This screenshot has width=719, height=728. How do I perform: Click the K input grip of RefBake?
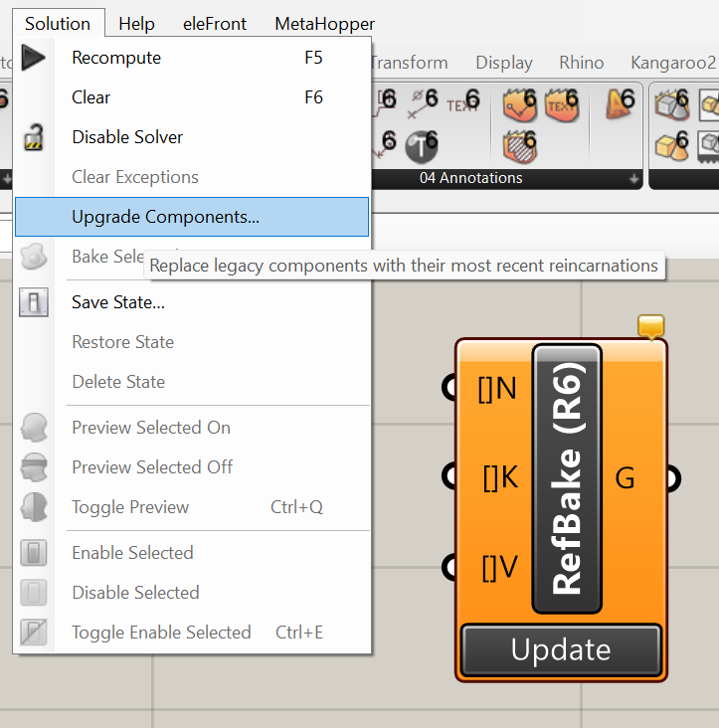click(449, 476)
